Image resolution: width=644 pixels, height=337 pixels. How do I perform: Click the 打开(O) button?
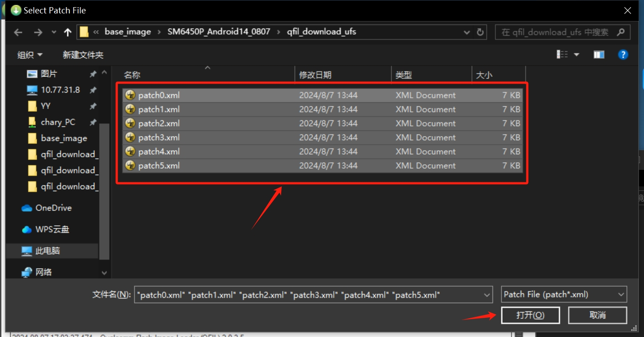530,315
